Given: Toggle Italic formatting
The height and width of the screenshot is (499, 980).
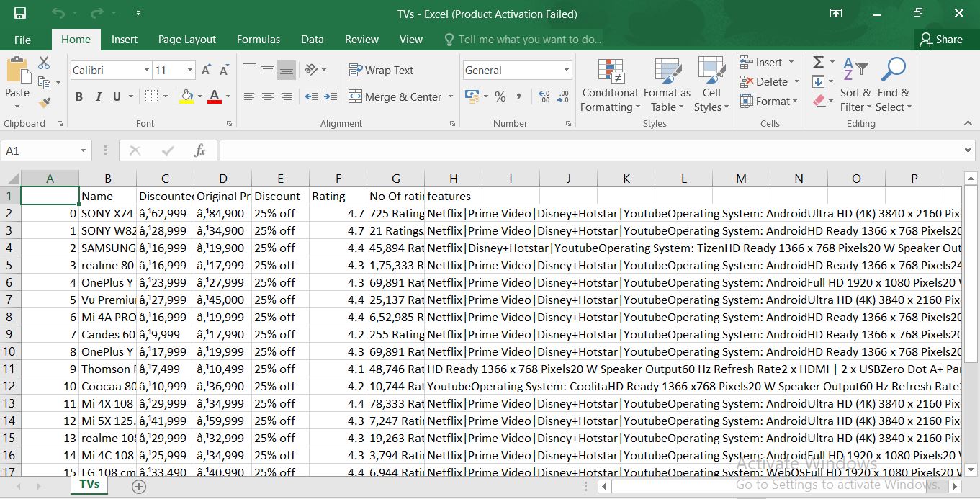Looking at the screenshot, I should point(98,96).
